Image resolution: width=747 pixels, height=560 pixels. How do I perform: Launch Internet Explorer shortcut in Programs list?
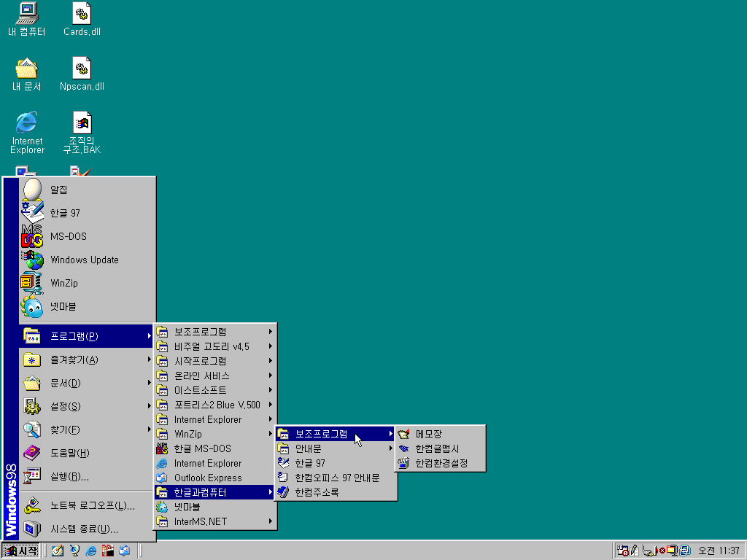click(x=215, y=463)
